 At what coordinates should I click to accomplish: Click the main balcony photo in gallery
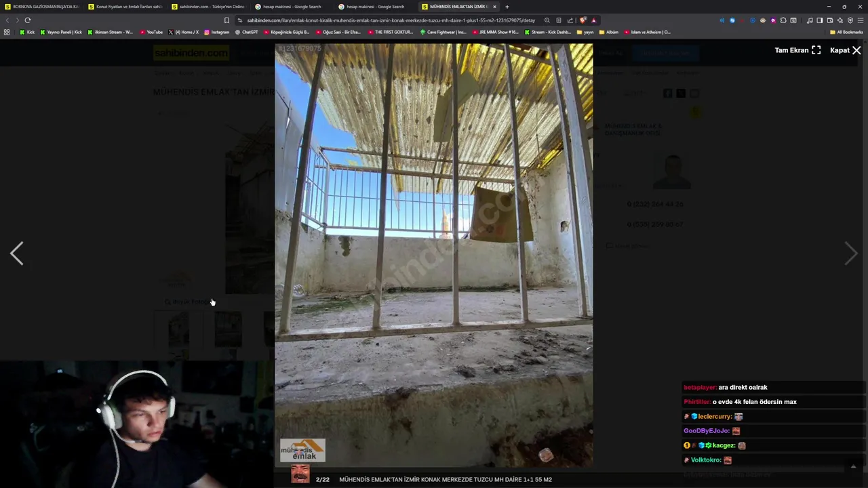434,256
